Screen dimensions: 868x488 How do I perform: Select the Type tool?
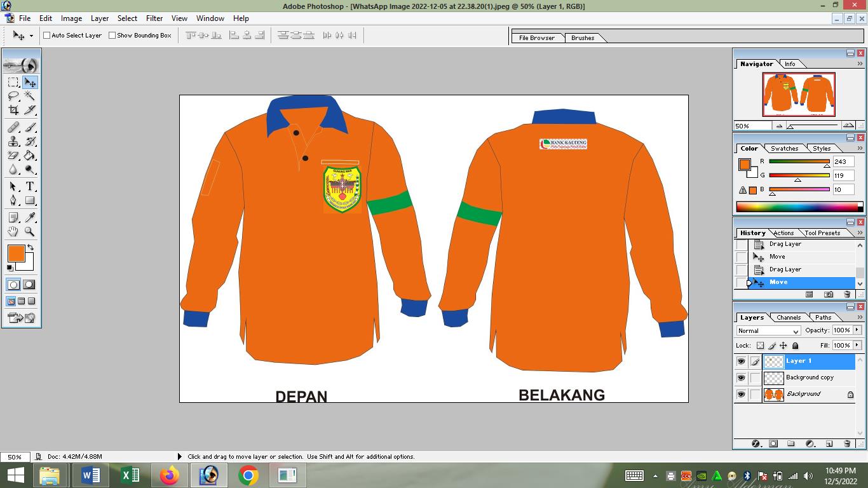(30, 187)
